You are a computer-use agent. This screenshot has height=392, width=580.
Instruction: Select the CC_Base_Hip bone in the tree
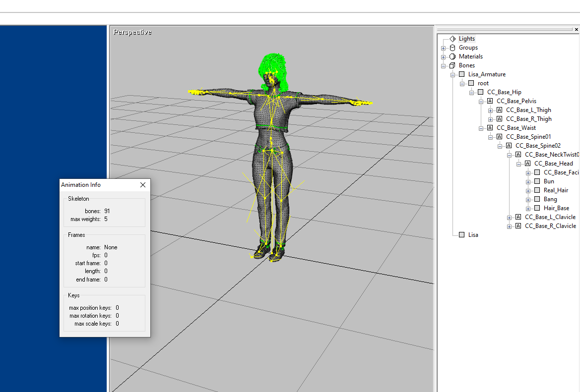(504, 92)
